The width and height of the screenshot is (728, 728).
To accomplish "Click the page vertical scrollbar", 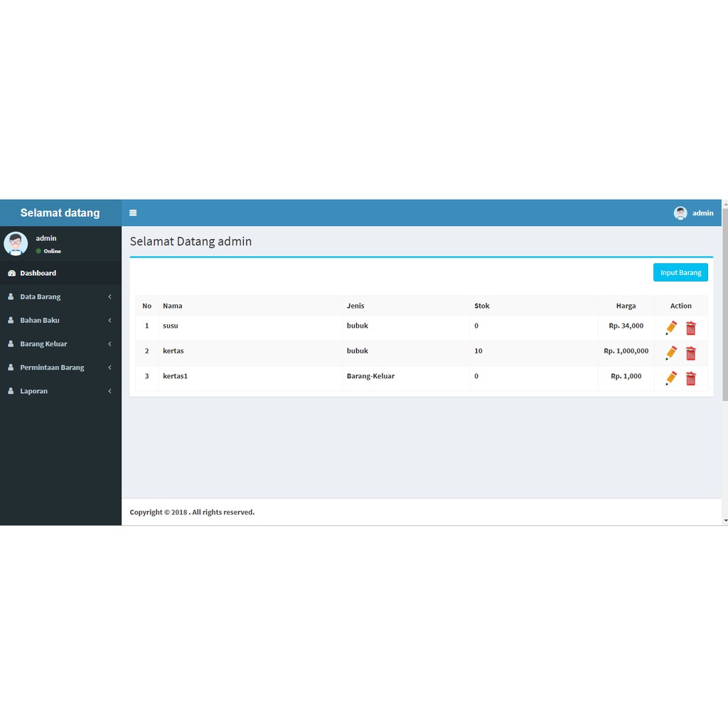I will point(724,306).
